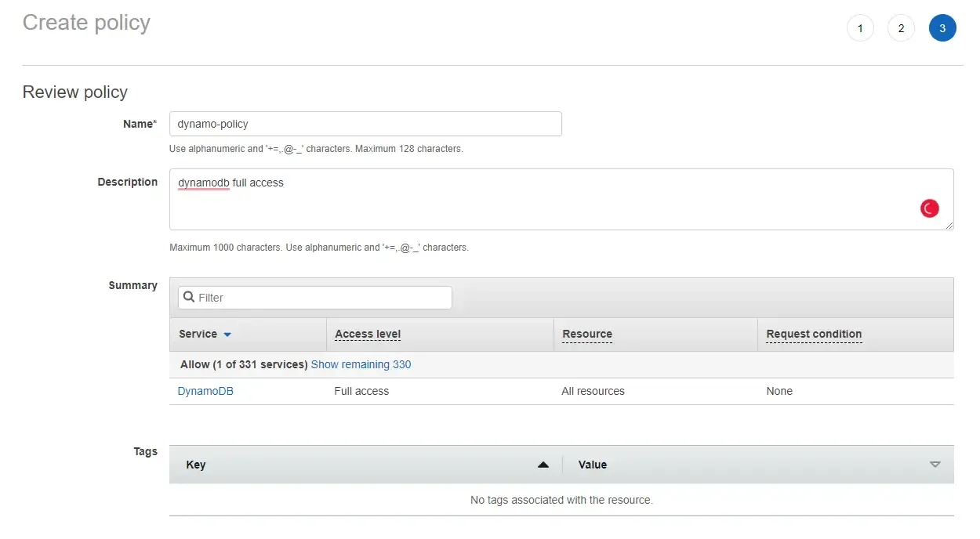Select the Full access cell for DynamoDB
This screenshot has width=980, height=539.
[361, 391]
